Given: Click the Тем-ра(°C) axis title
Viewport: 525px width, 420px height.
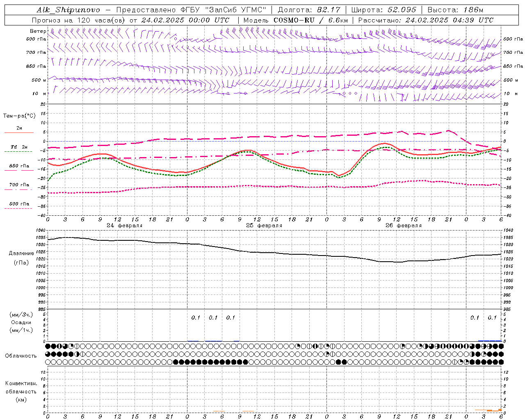Looking at the screenshot, I should point(19,116).
